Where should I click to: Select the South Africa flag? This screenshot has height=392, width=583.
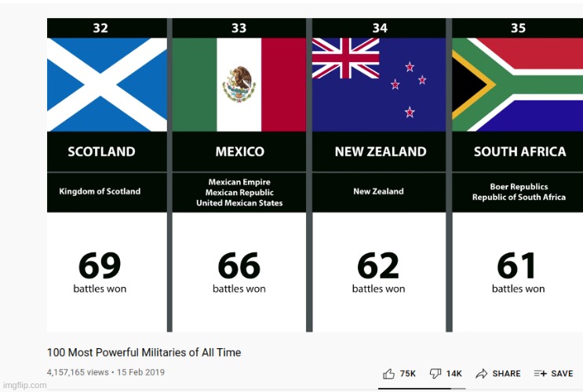point(518,85)
